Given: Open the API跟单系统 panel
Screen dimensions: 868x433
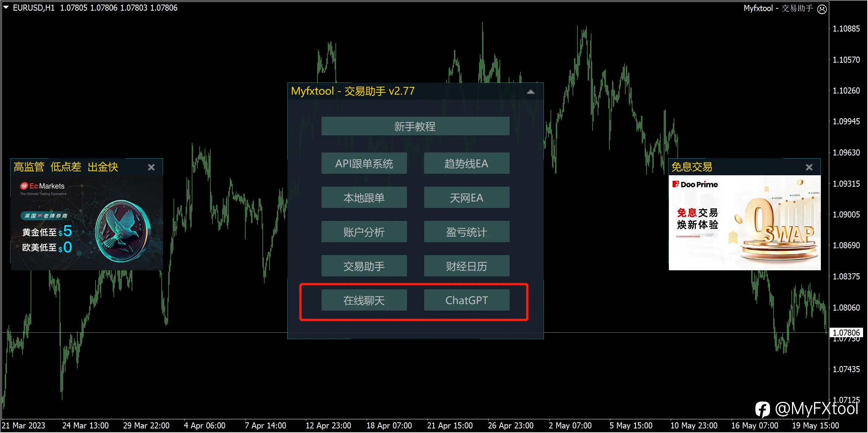Looking at the screenshot, I should (x=364, y=163).
